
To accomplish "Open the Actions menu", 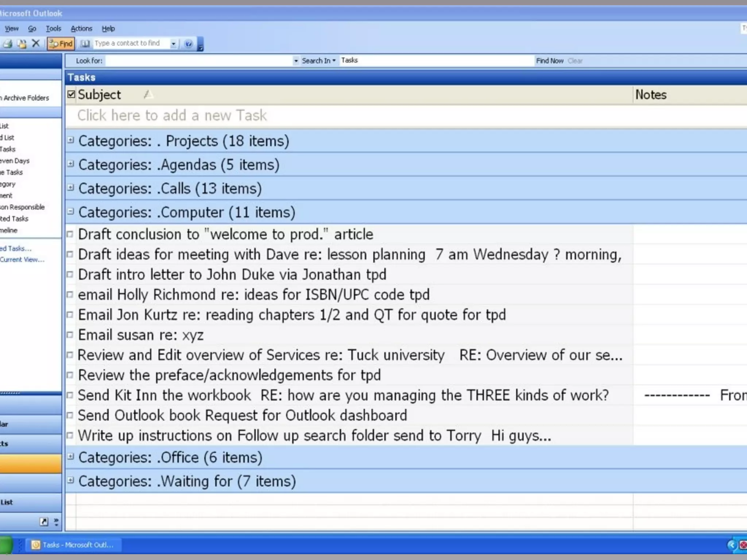I will [x=81, y=28].
